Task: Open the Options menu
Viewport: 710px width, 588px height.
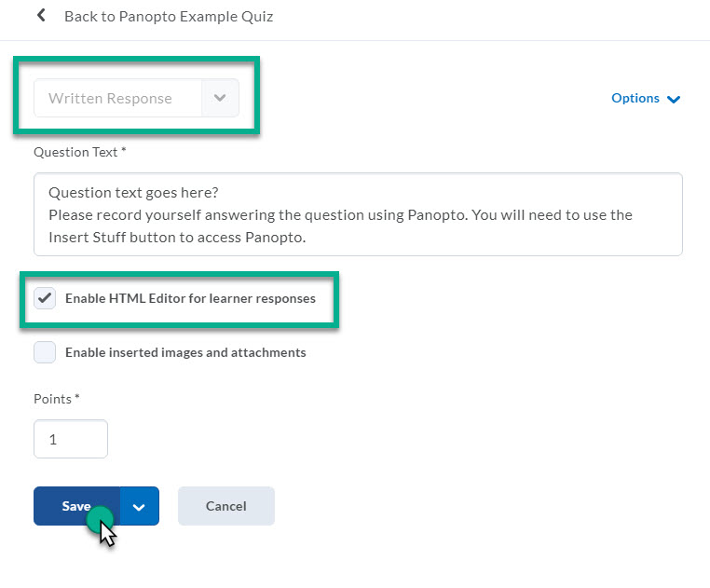Action: (635, 98)
